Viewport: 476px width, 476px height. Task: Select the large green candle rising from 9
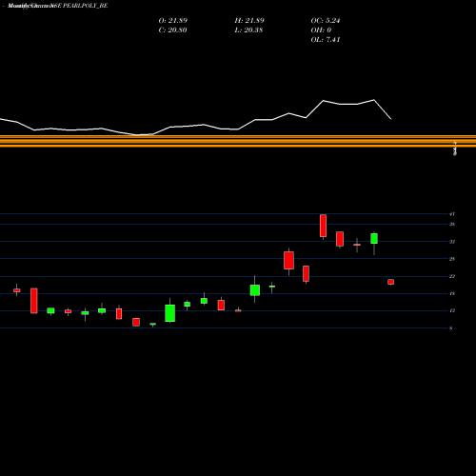pos(169,313)
